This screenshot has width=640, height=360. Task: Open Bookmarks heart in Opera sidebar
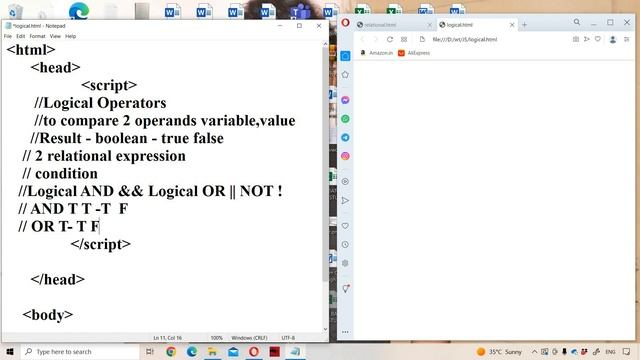click(345, 226)
